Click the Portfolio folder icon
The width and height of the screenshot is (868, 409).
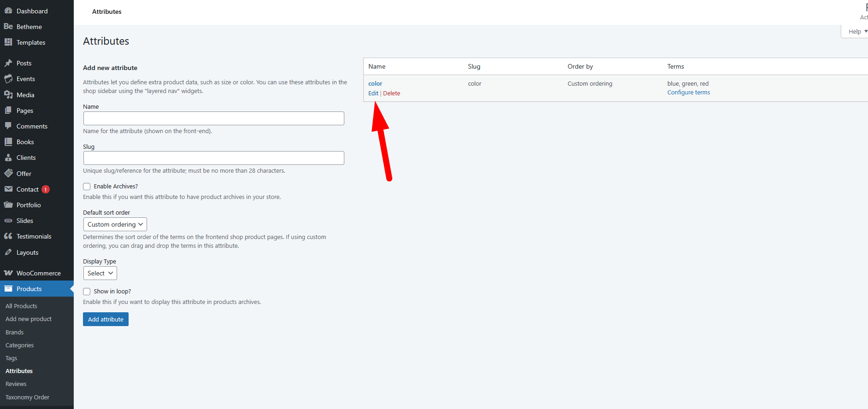coord(8,205)
